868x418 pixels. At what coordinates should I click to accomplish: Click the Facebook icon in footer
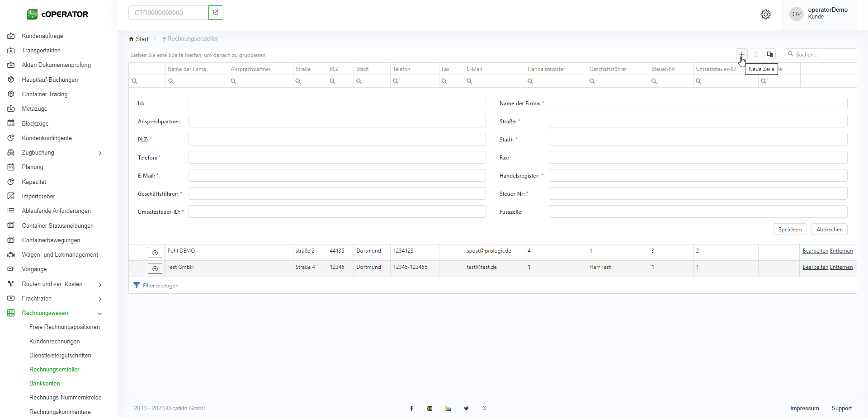411,409
